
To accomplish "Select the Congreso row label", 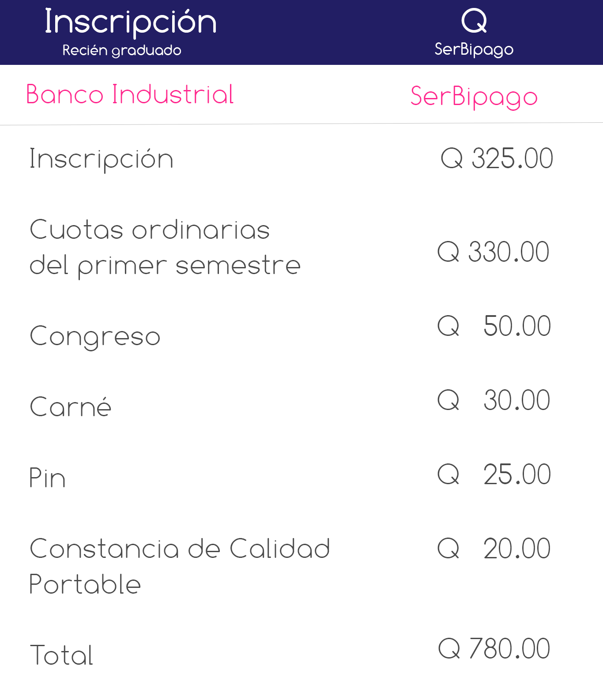I will [95, 337].
